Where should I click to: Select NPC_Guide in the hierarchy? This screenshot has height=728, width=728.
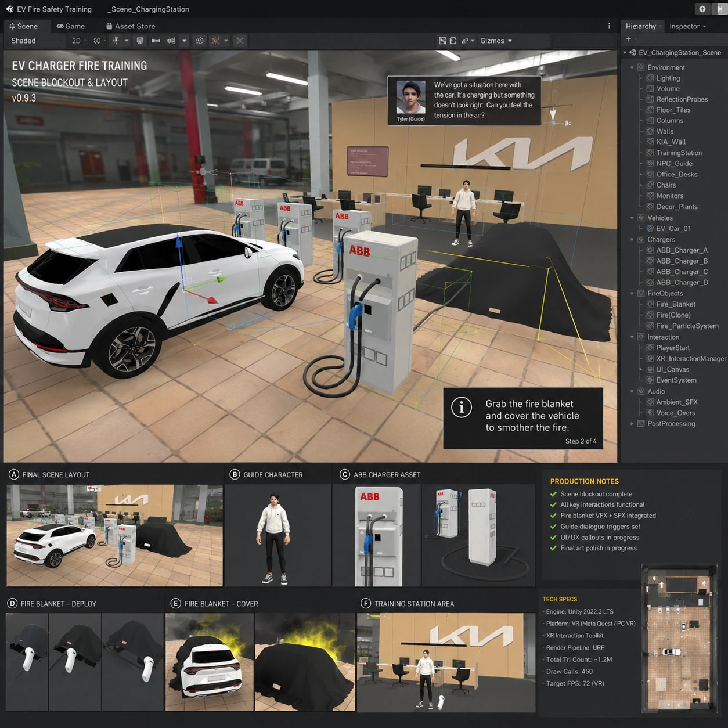click(x=675, y=163)
